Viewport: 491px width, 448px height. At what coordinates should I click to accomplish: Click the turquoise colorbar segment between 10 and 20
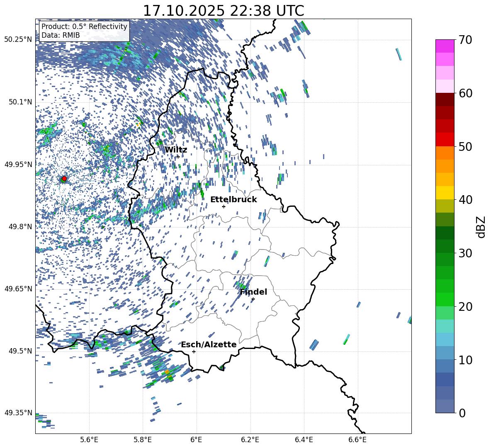(445, 326)
